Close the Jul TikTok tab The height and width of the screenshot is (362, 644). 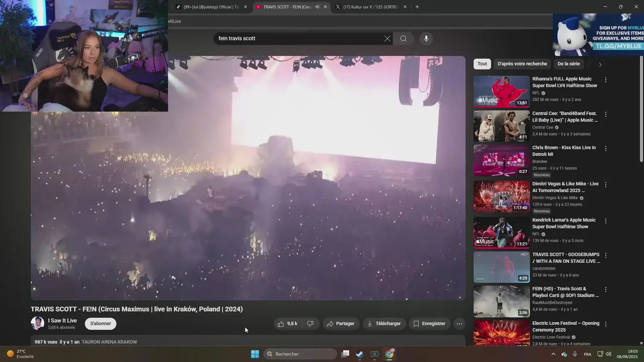tap(246, 7)
